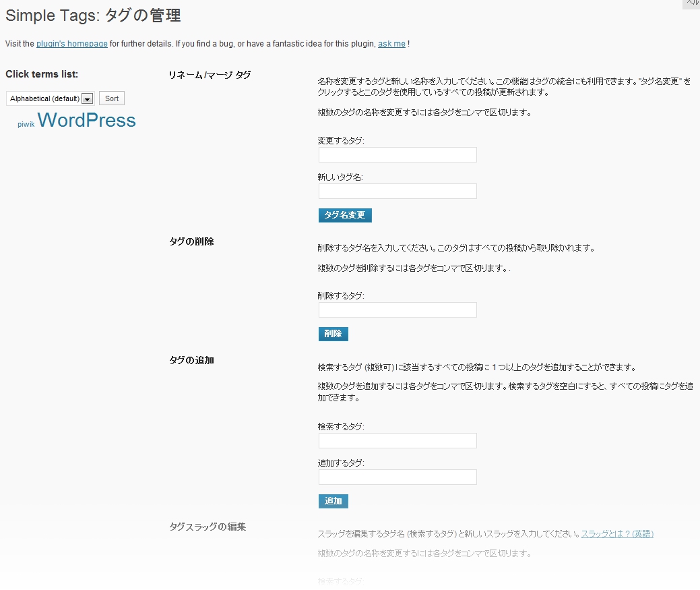
Task: Open the スラッグとは？(英語) link
Action: pyautogui.click(x=617, y=533)
